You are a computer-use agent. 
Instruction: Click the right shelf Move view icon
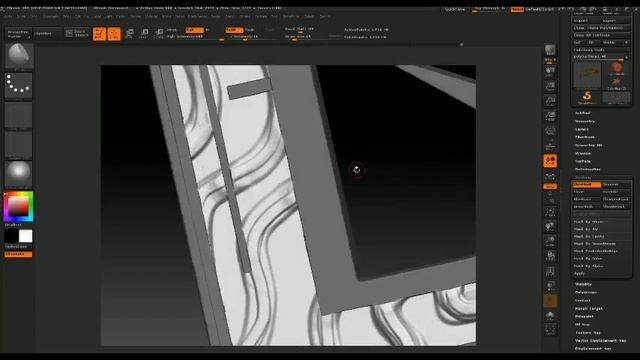tap(550, 226)
